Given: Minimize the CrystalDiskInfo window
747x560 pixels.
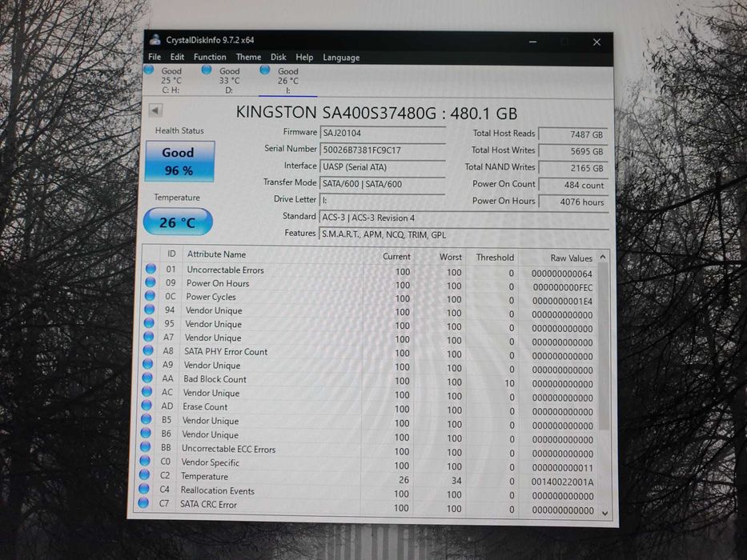Looking at the screenshot, I should [532, 42].
